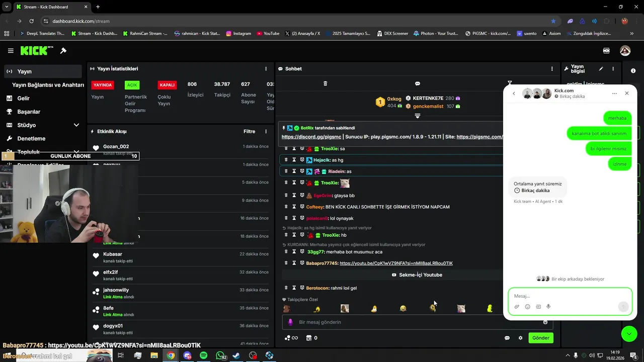Click Kubasar follow event in activity feed
The image size is (644, 362).
point(180,257)
